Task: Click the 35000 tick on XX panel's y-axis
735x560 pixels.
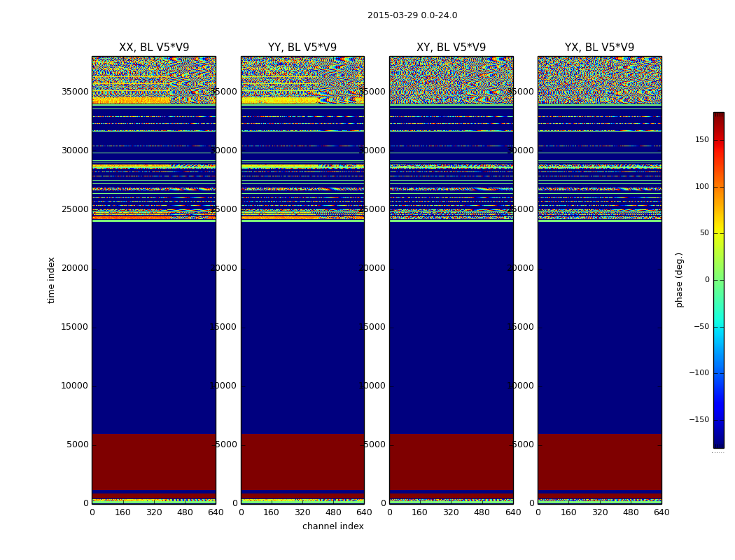Action: pyautogui.click(x=75, y=92)
